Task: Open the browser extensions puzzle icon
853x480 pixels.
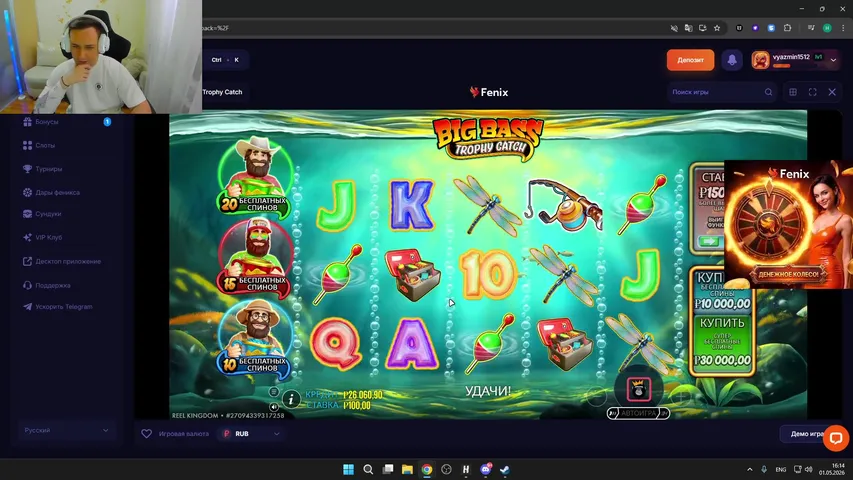Action: tap(787, 28)
